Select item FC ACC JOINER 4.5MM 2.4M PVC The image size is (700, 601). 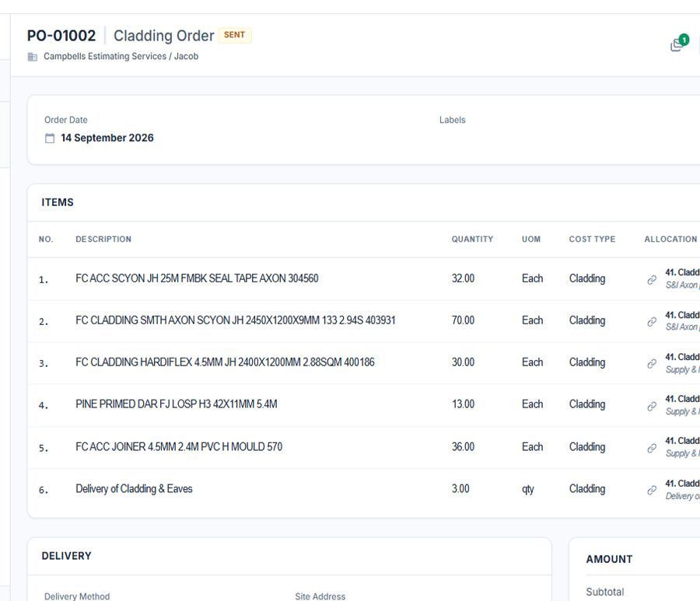tap(179, 446)
